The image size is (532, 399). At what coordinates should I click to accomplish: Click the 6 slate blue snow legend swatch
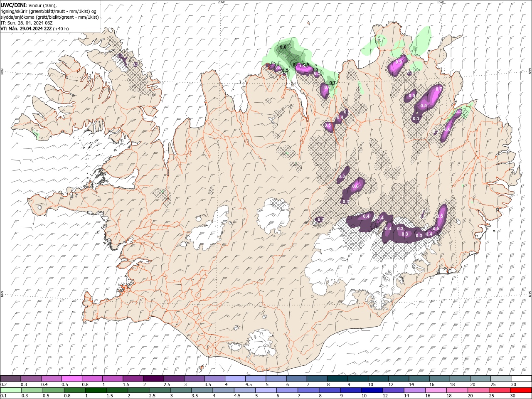tap(296, 379)
